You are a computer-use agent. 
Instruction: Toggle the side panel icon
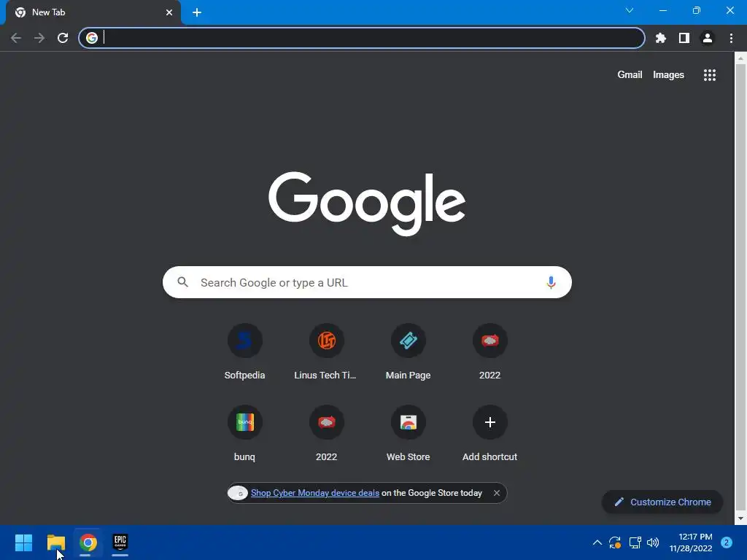click(684, 38)
